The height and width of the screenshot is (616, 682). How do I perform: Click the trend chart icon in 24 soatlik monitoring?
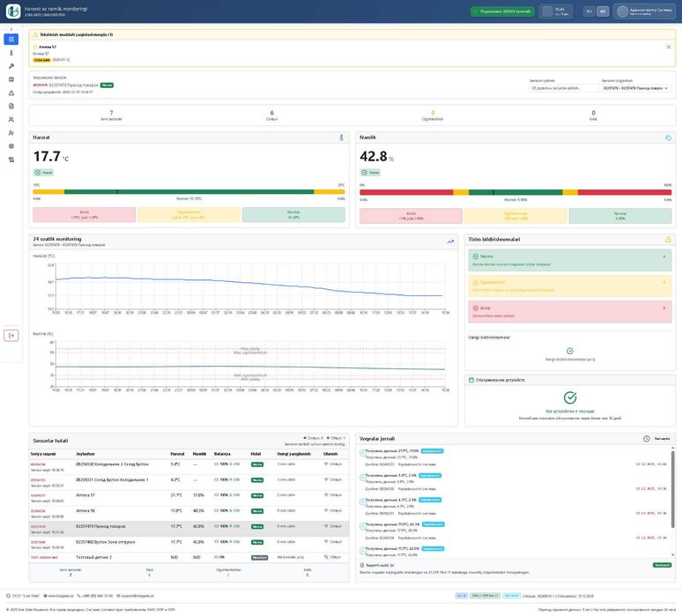click(x=450, y=241)
